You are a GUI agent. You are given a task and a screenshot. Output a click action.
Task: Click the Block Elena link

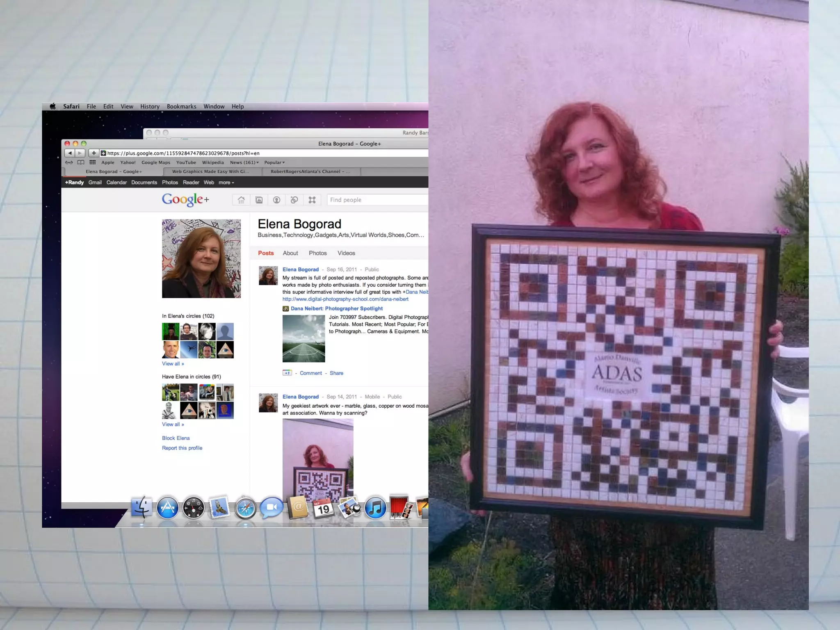(x=176, y=438)
